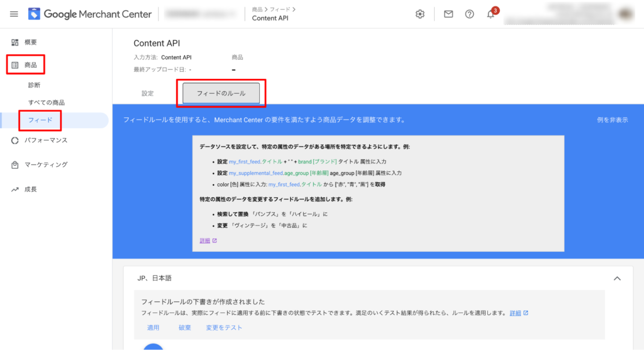Viewport: 644px width, 350px height.
Task: Click the Content API page heading
Action: [x=157, y=43]
